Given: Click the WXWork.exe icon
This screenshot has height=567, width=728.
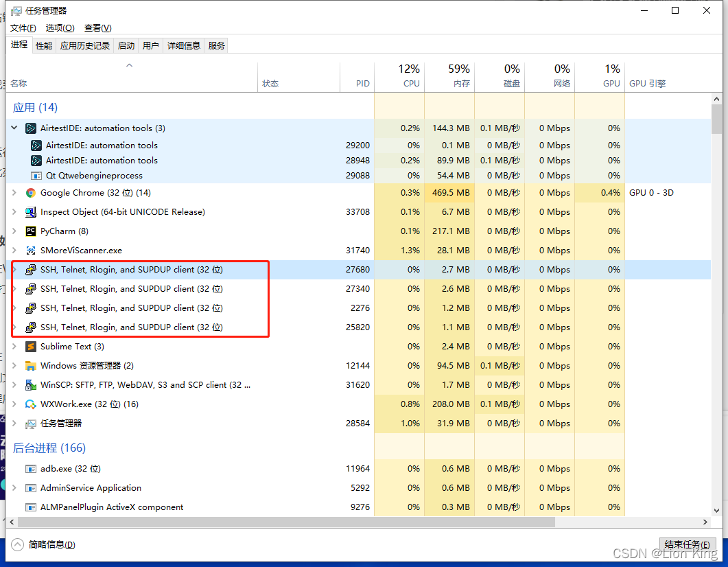Looking at the screenshot, I should pyautogui.click(x=31, y=404).
